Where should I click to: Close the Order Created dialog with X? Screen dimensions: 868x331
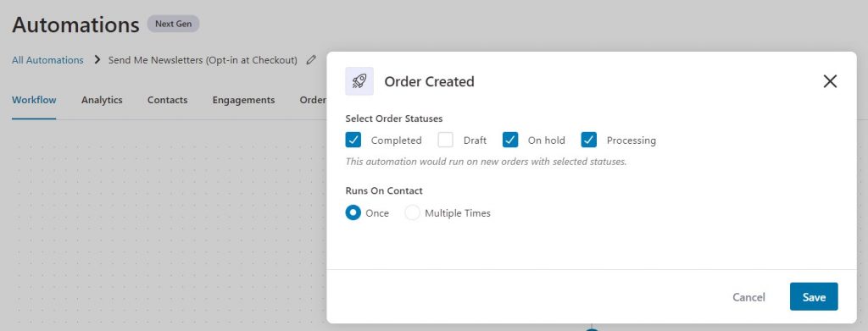click(x=830, y=81)
